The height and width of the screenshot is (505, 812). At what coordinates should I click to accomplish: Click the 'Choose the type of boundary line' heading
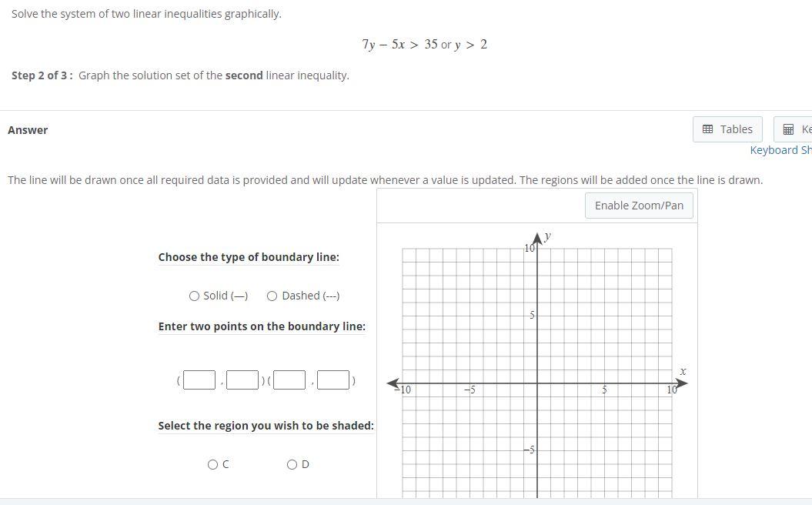click(x=249, y=257)
